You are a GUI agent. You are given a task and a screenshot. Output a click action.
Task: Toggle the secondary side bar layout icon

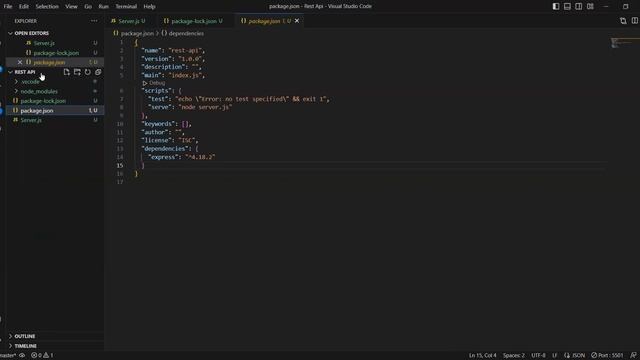point(579,7)
